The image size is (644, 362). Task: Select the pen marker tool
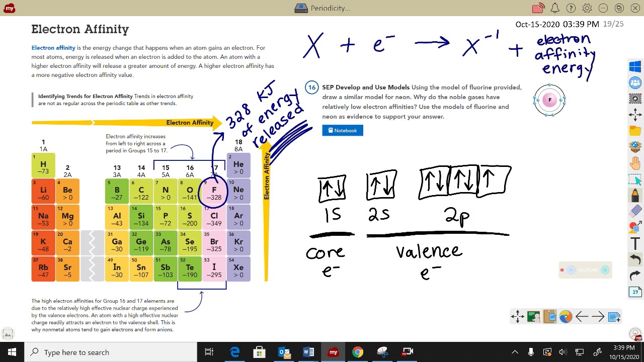coord(635,196)
